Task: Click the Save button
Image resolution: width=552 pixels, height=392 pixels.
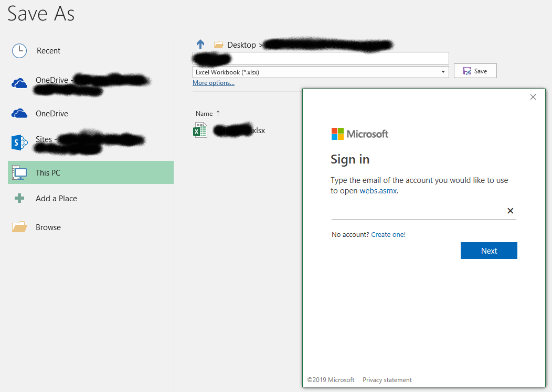Action: (475, 71)
